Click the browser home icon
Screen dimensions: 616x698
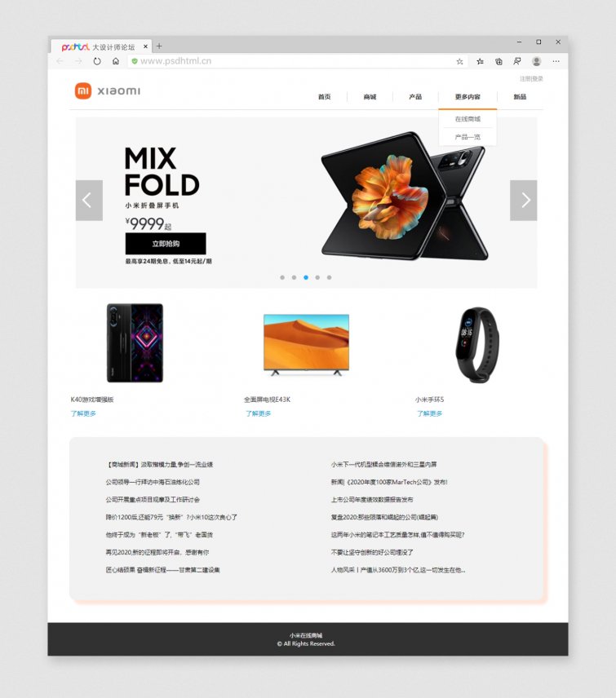tap(116, 61)
